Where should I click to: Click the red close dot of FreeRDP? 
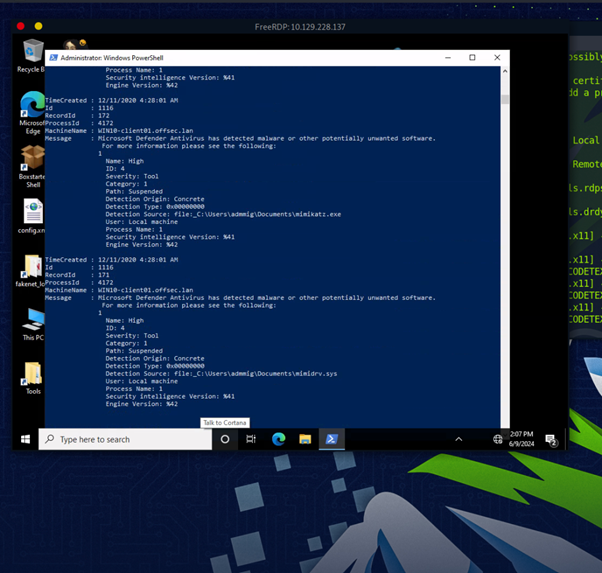21,26
